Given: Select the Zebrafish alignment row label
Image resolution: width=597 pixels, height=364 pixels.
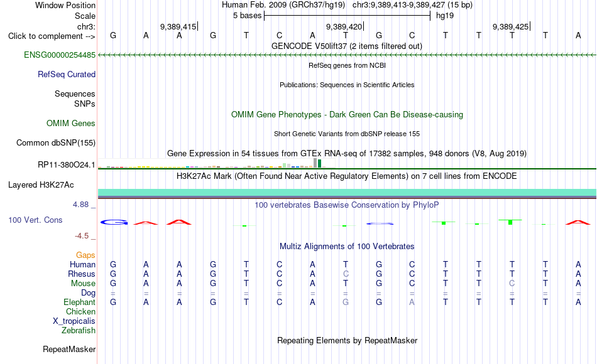Looking at the screenshot, I should tap(79, 330).
